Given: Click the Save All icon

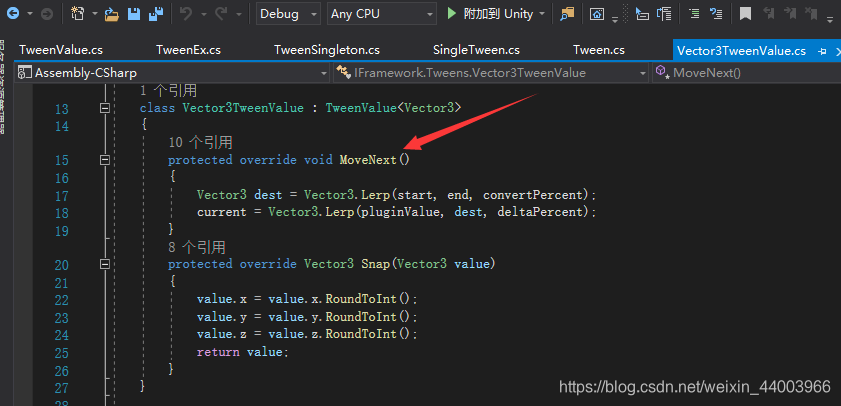Looking at the screenshot, I should (x=156, y=13).
